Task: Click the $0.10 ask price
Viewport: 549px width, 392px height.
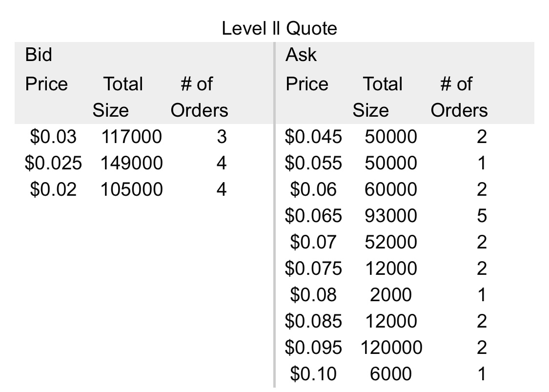Action: click(313, 374)
